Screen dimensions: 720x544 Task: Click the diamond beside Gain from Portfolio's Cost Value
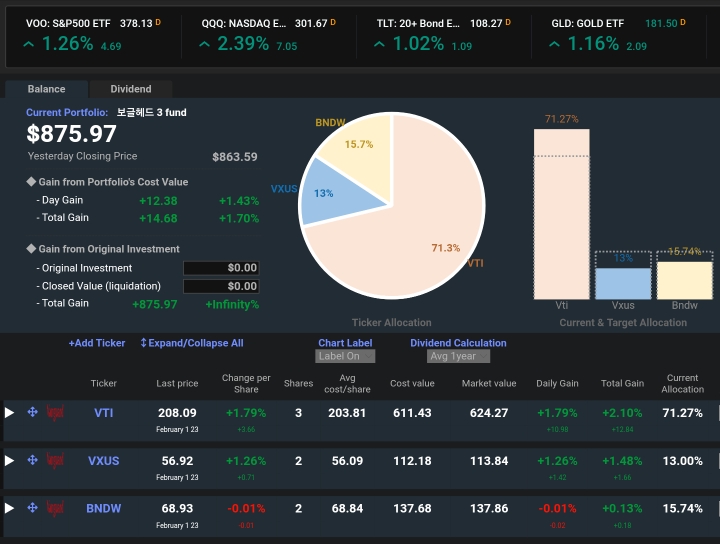click(x=31, y=182)
